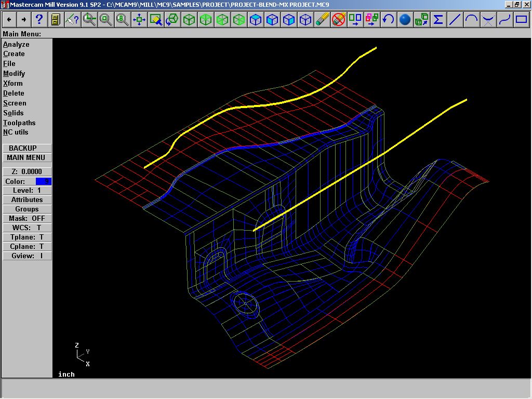Change the WCS: T setting
This screenshot has width=532, height=399.
[x=27, y=228]
